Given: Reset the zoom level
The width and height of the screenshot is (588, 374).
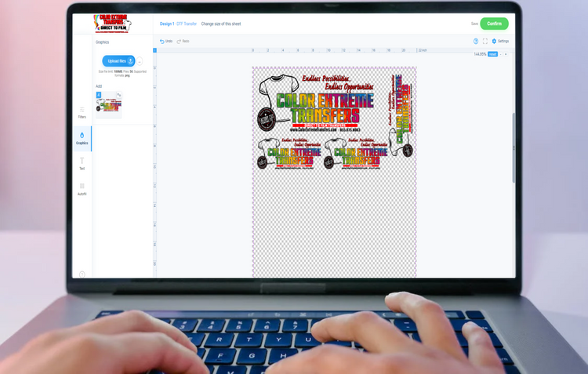Looking at the screenshot, I should [493, 55].
